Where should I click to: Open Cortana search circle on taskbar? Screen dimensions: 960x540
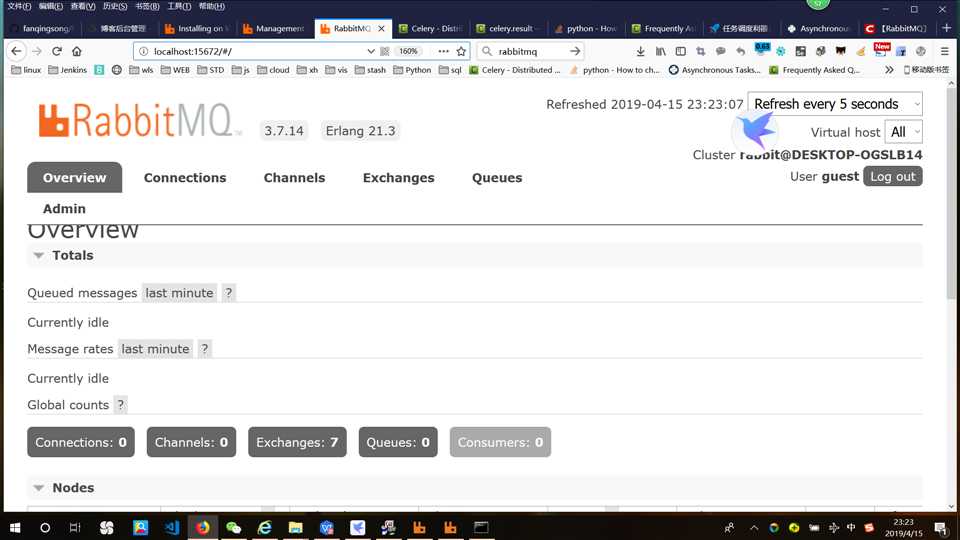pyautogui.click(x=45, y=527)
